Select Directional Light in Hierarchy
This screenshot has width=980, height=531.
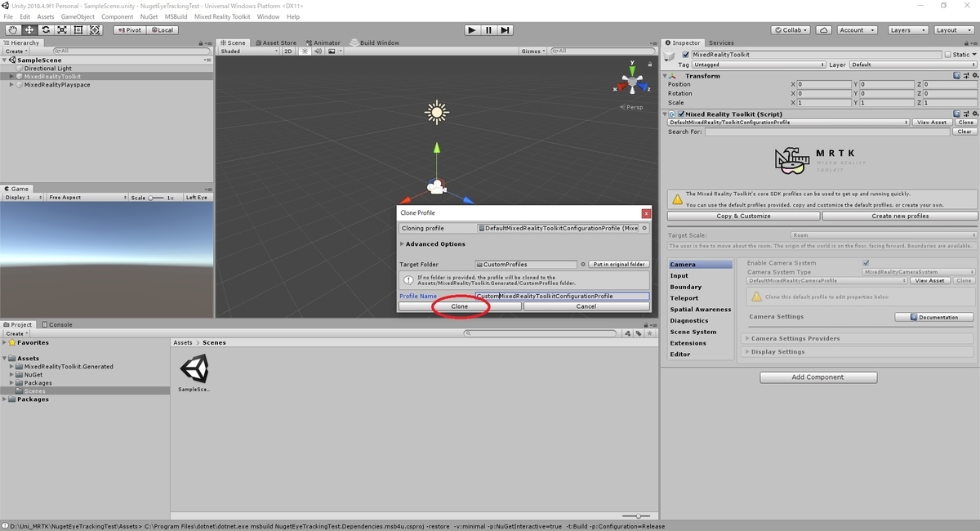point(47,69)
